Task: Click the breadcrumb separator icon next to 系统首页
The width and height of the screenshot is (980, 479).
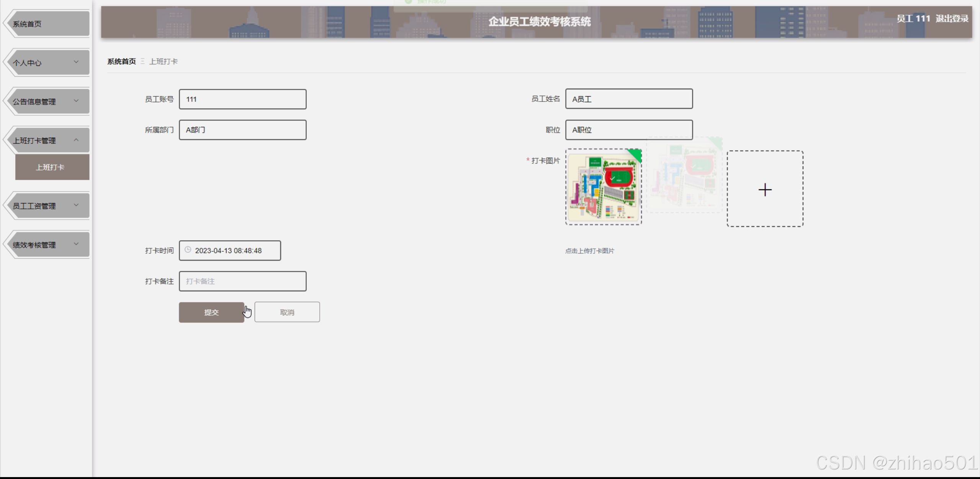Action: point(142,61)
